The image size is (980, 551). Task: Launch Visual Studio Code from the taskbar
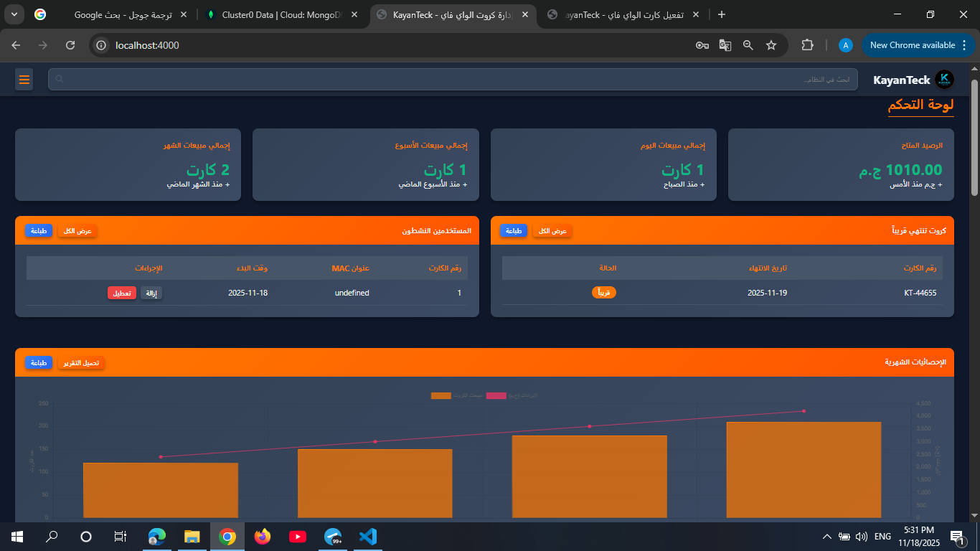click(368, 537)
